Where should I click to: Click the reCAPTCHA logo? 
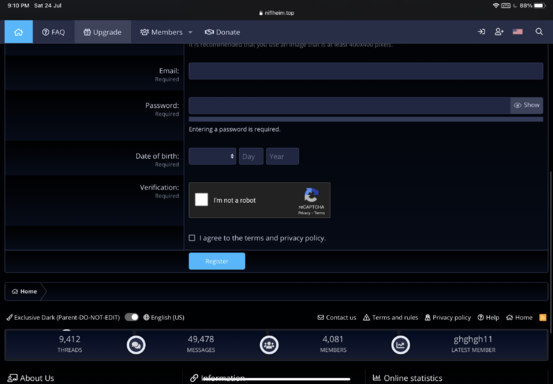click(311, 195)
